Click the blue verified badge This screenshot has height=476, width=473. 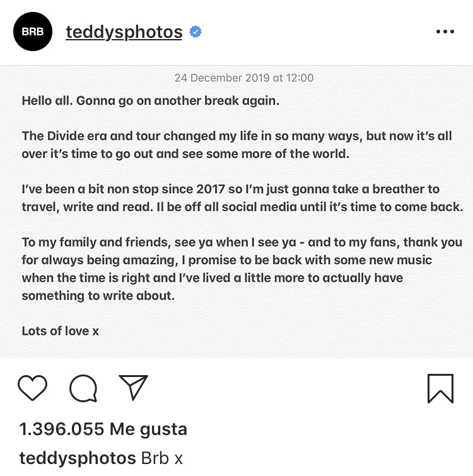196,32
